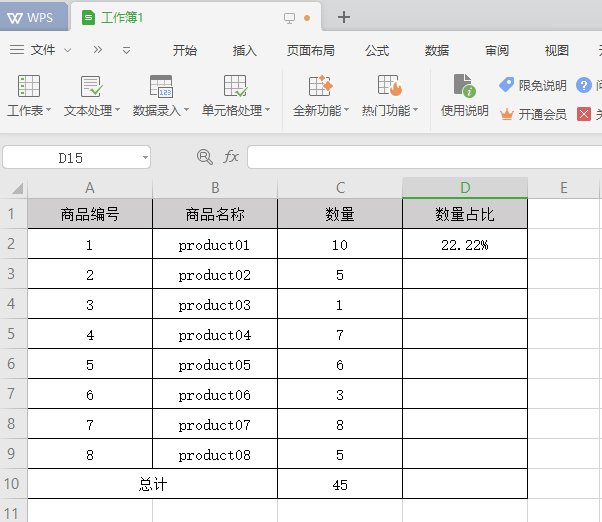Screen dimensions: 602x522
Task: Click the 单元格处理 tool icon
Action: [236, 86]
